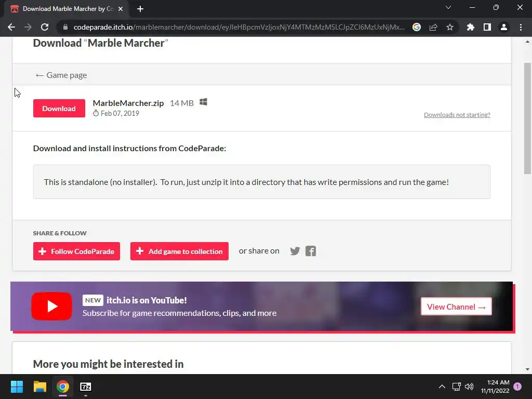Click Add game to collection button
The height and width of the screenshot is (399, 532).
pos(179,251)
